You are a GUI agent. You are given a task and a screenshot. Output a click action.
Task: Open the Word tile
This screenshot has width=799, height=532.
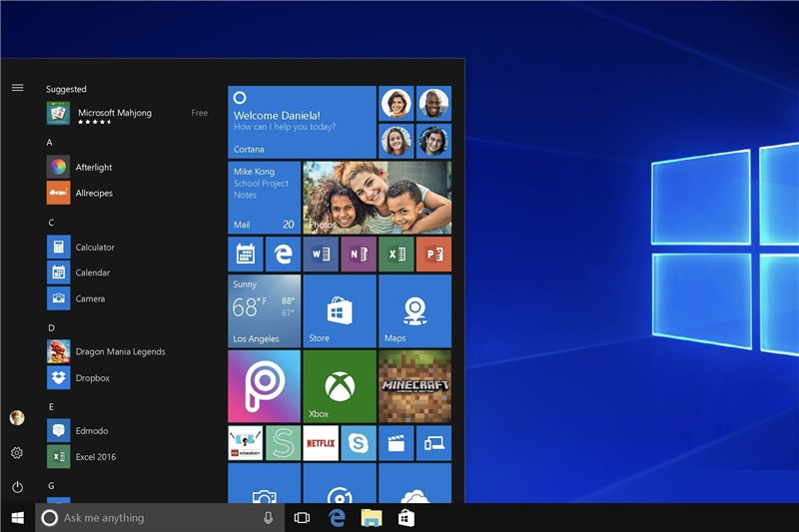pos(321,255)
